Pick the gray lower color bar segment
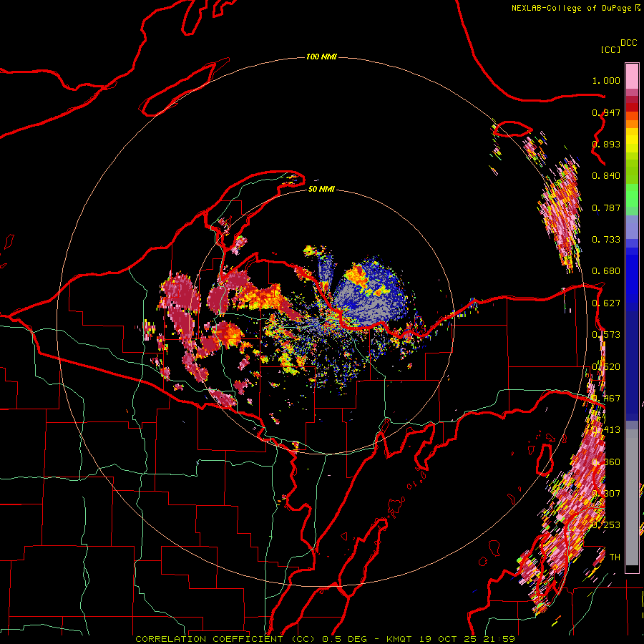Screen dimensions: 644x644 tap(632, 497)
